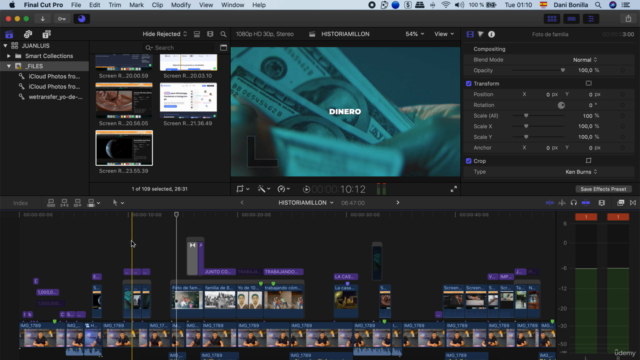
Task: Show the Effects browser
Action: click(620, 202)
